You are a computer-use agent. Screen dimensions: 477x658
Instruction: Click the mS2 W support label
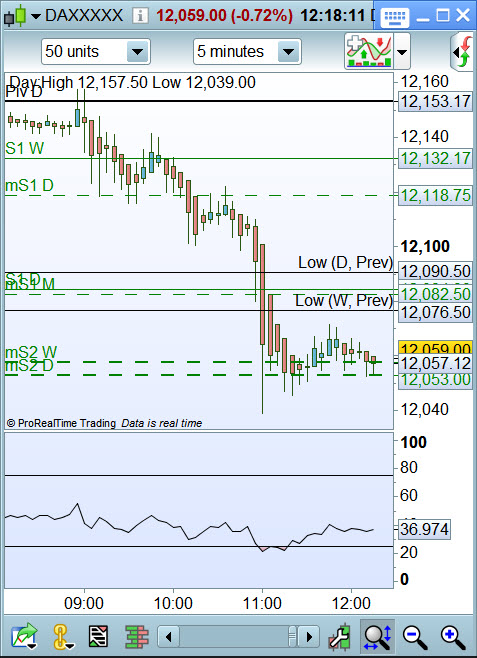31,352
